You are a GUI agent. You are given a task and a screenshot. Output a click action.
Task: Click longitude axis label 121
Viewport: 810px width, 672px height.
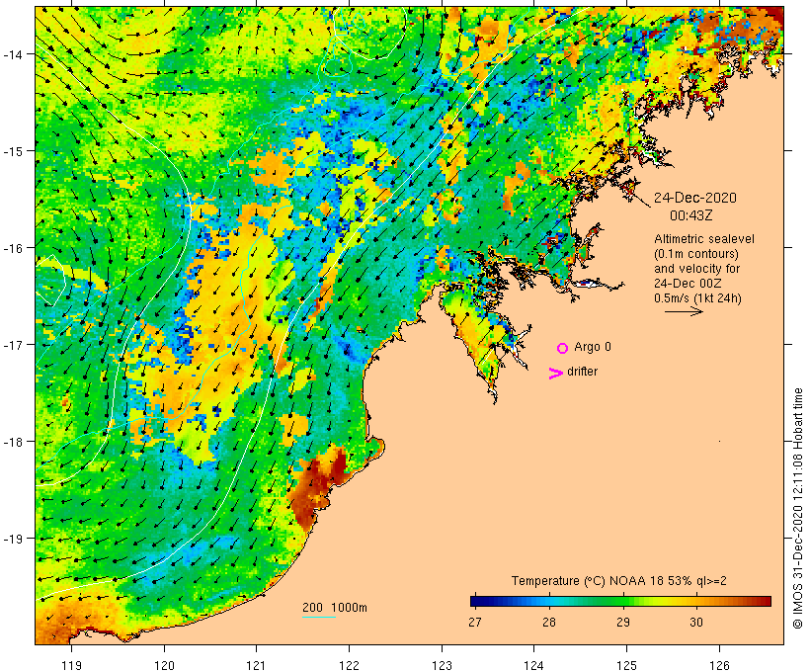tap(256, 665)
